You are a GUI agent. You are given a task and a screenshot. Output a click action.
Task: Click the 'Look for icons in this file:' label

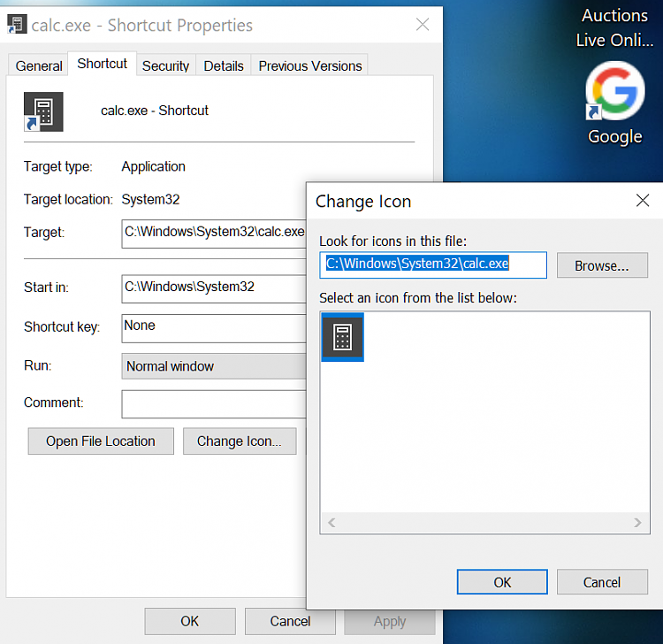coord(392,241)
